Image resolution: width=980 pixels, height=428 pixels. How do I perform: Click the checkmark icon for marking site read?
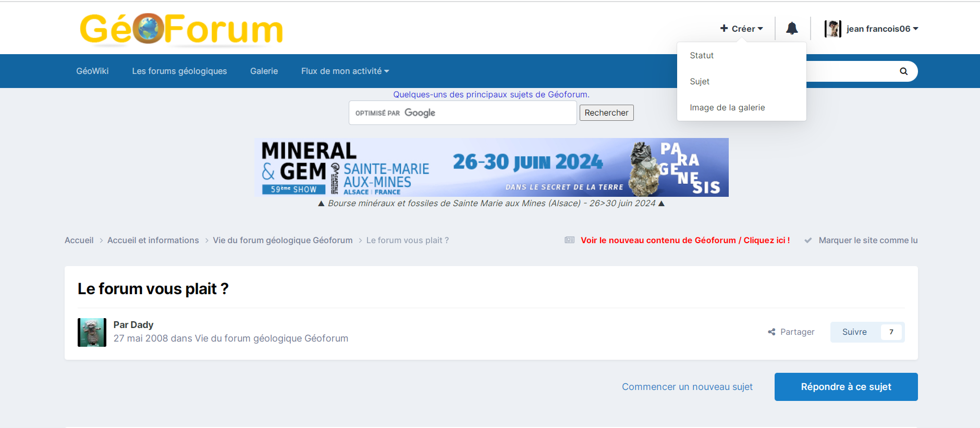click(x=808, y=240)
